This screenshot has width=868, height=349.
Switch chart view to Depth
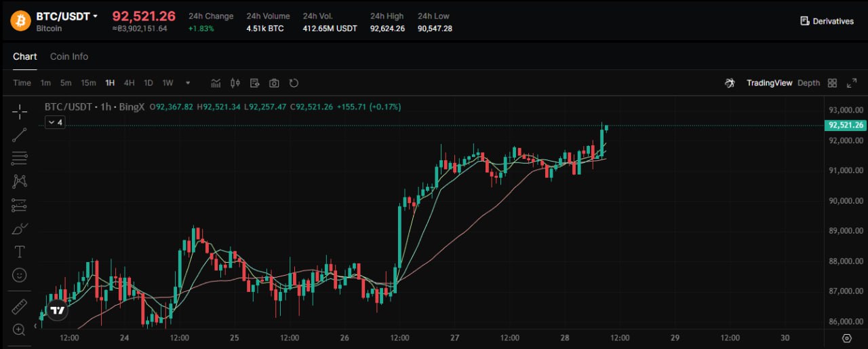(x=808, y=83)
